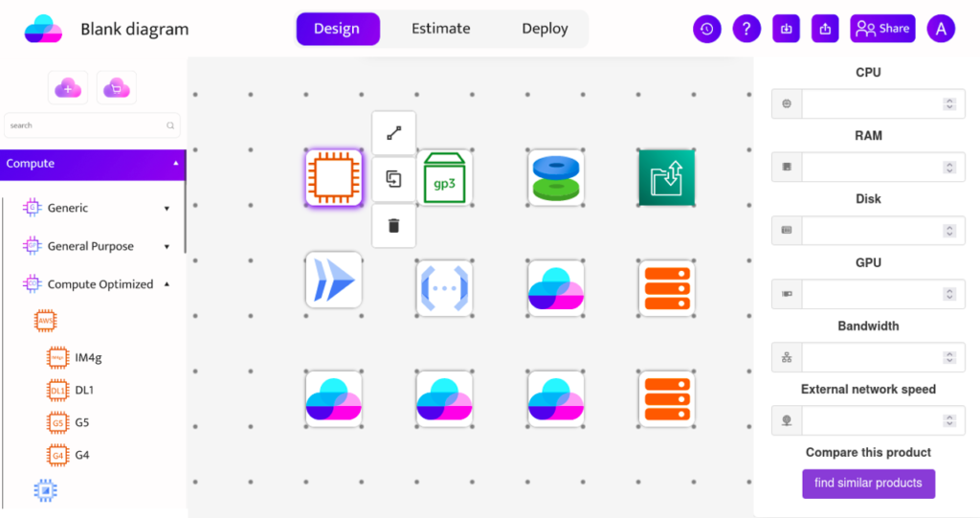Adjust External network speed stepper arrows

click(x=949, y=420)
